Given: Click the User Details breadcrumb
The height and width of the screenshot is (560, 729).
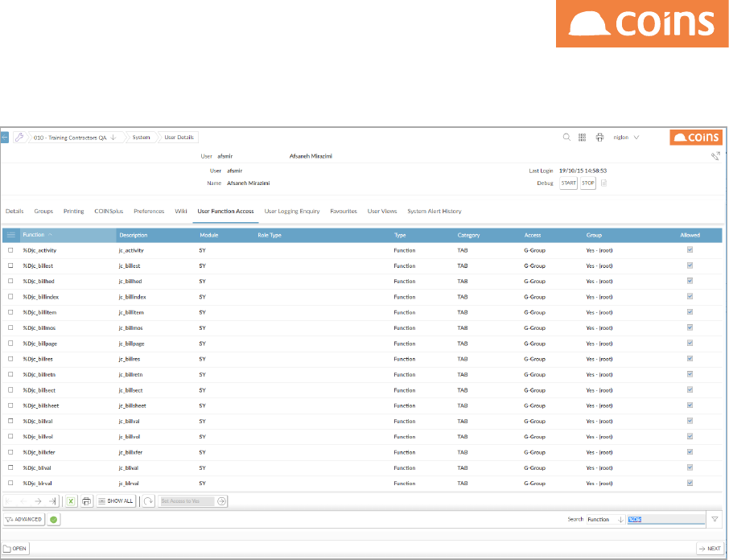Looking at the screenshot, I should tap(179, 137).
